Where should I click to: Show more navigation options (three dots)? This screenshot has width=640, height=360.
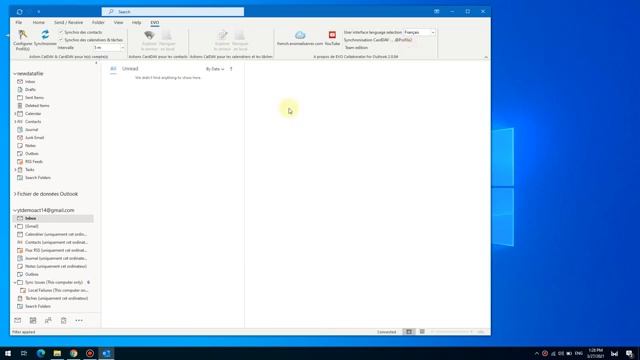tap(79, 320)
